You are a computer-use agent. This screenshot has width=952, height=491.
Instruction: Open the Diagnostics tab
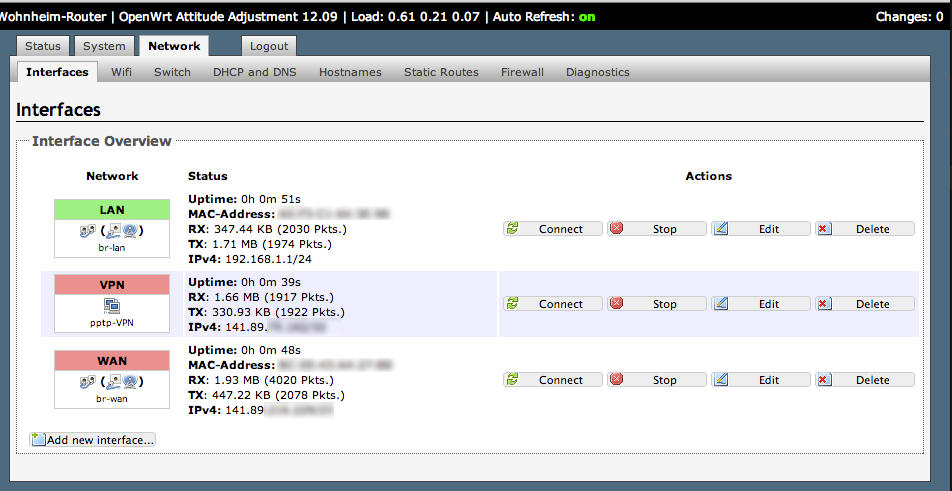pyautogui.click(x=598, y=72)
